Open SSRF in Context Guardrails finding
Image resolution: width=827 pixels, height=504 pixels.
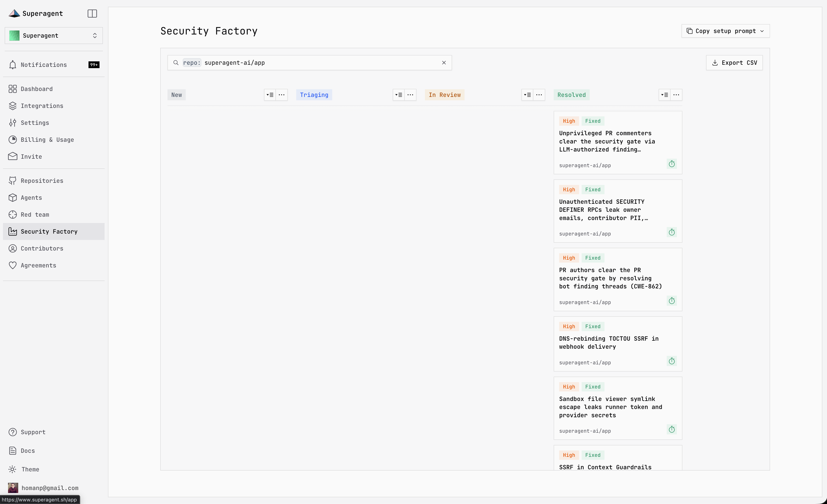click(x=618, y=458)
